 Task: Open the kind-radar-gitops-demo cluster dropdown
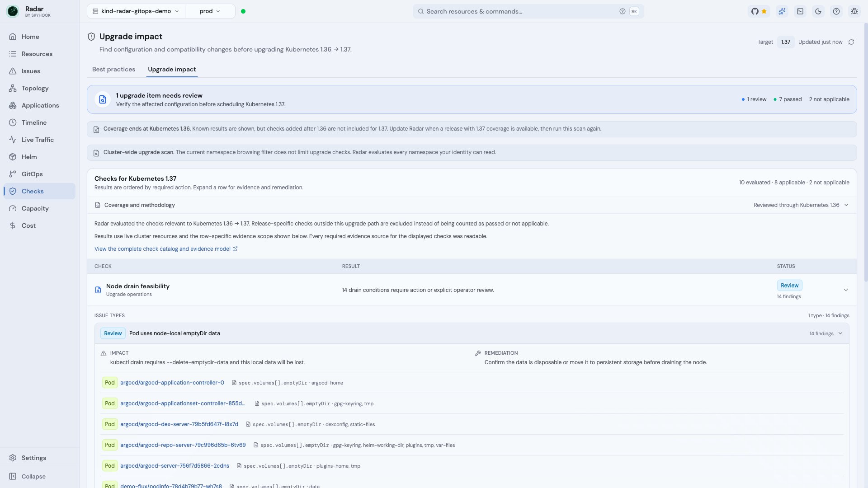(136, 11)
